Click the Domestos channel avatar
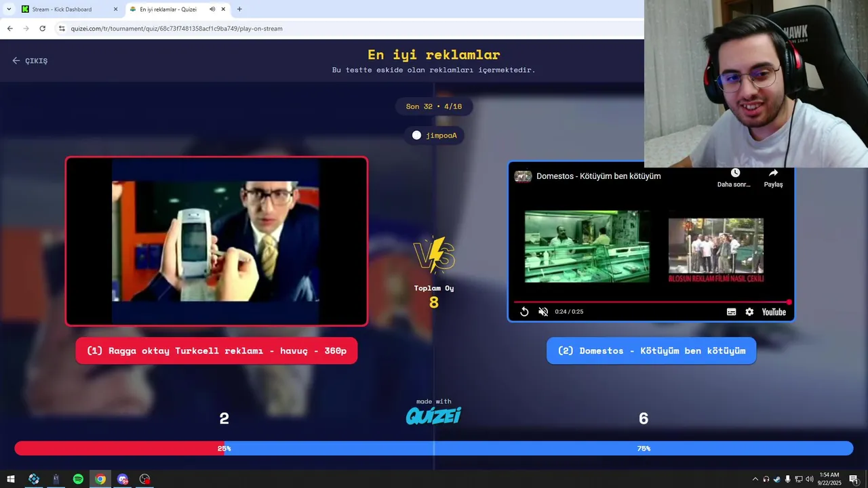This screenshot has width=868, height=488. tap(523, 176)
